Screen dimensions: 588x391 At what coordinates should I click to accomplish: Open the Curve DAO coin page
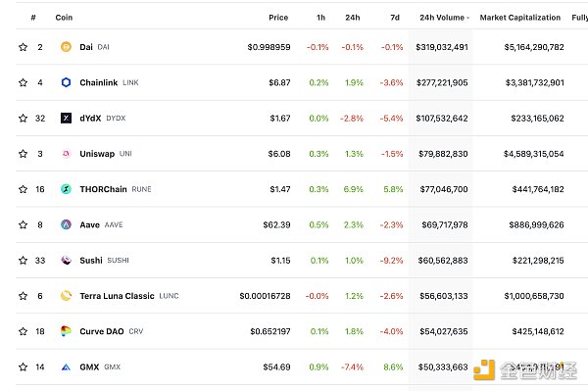[x=102, y=331]
